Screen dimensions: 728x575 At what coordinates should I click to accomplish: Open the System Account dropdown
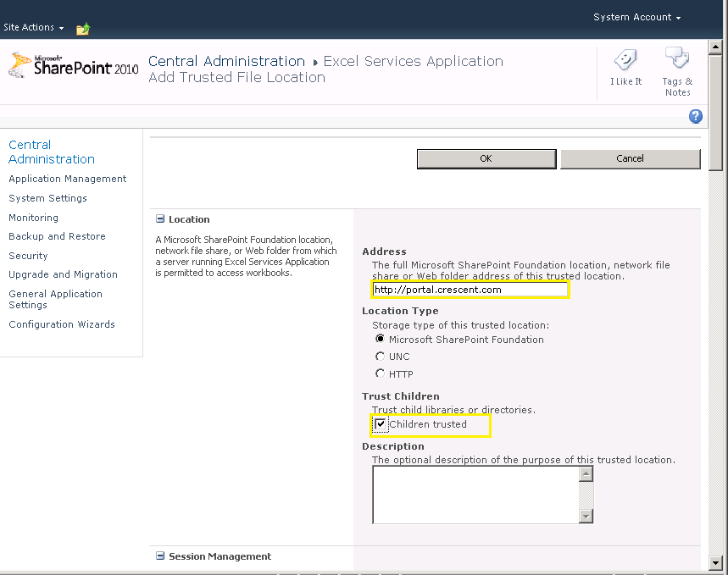click(x=636, y=17)
